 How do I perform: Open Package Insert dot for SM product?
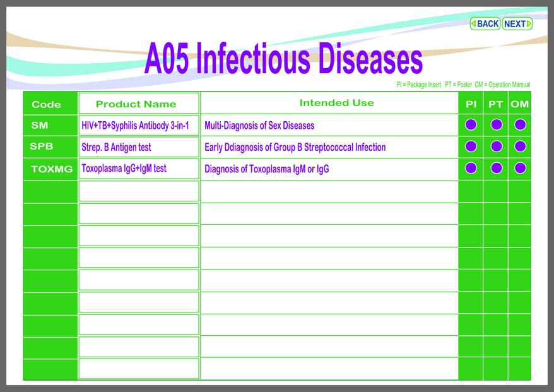point(471,125)
